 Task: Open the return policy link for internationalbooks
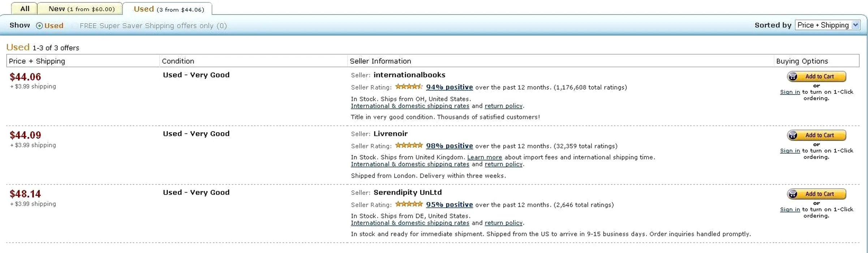503,106
